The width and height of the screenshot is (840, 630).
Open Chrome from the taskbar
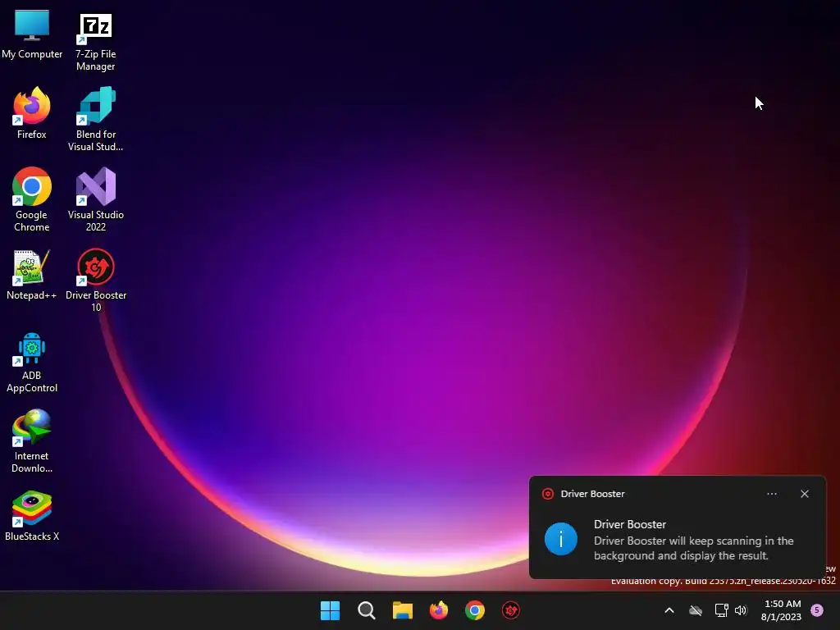(x=475, y=610)
